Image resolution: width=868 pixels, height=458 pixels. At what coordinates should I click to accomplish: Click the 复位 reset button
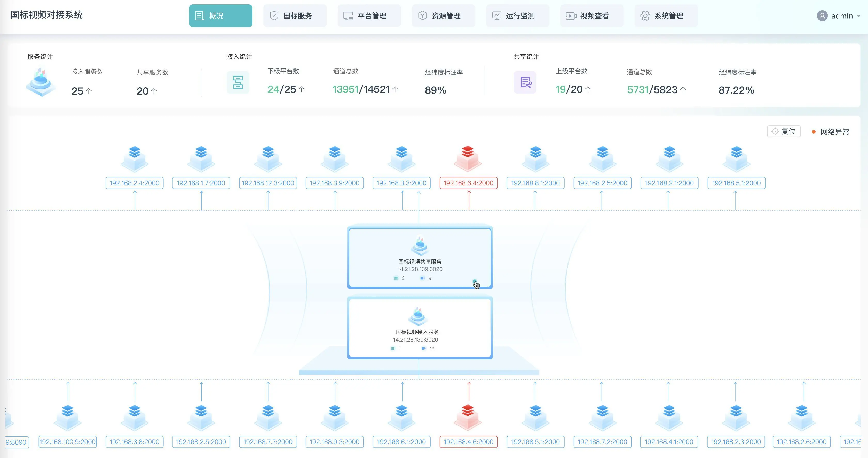(x=783, y=131)
